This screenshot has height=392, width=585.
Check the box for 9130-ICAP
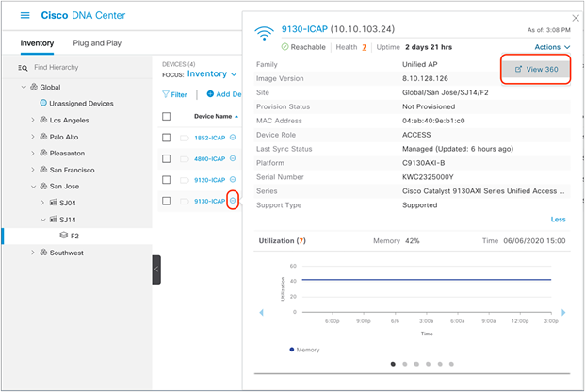pyautogui.click(x=167, y=201)
